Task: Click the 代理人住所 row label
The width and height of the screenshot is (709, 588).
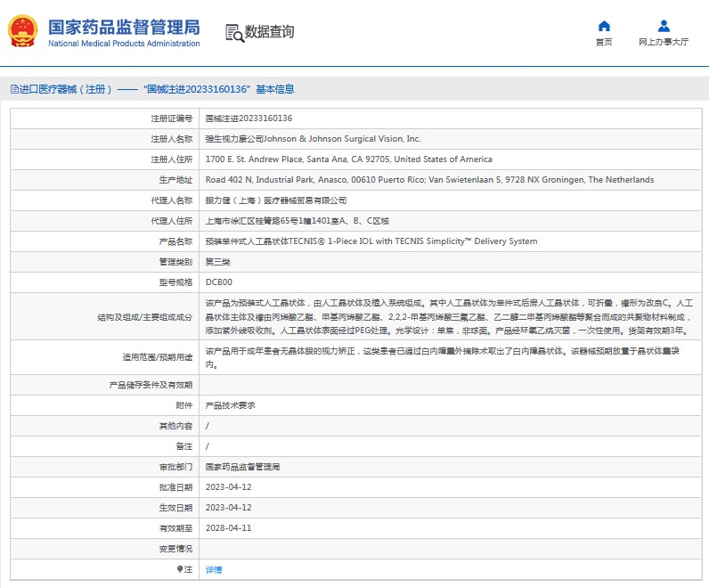Action: tap(171, 221)
